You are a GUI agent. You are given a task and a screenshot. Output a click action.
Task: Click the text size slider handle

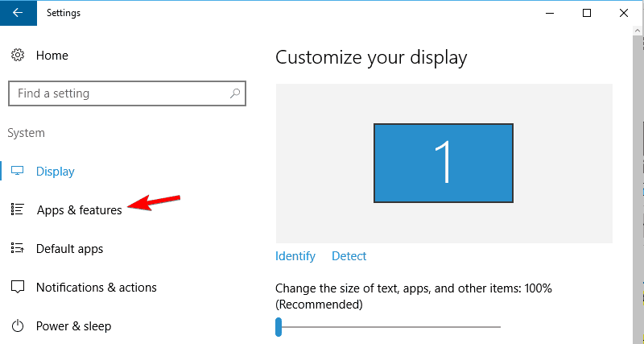coord(279,326)
